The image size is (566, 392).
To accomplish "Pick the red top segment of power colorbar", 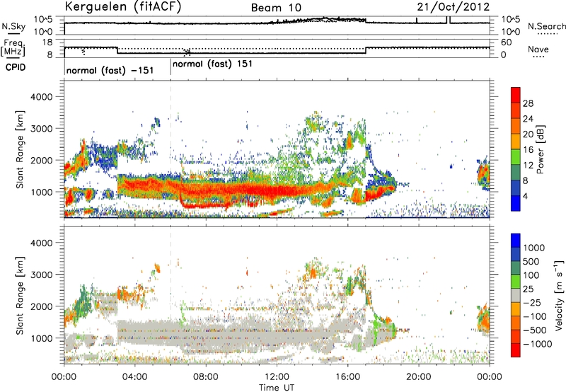I will coord(516,96).
